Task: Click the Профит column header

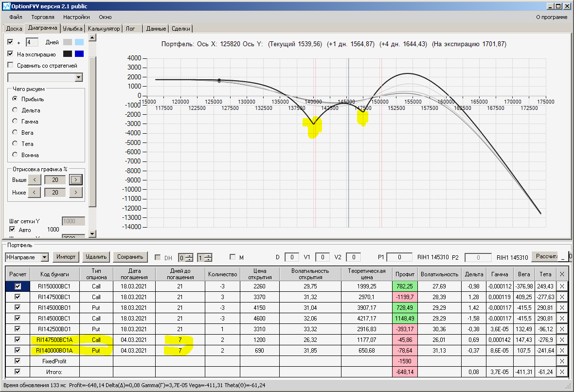Action: point(405,274)
